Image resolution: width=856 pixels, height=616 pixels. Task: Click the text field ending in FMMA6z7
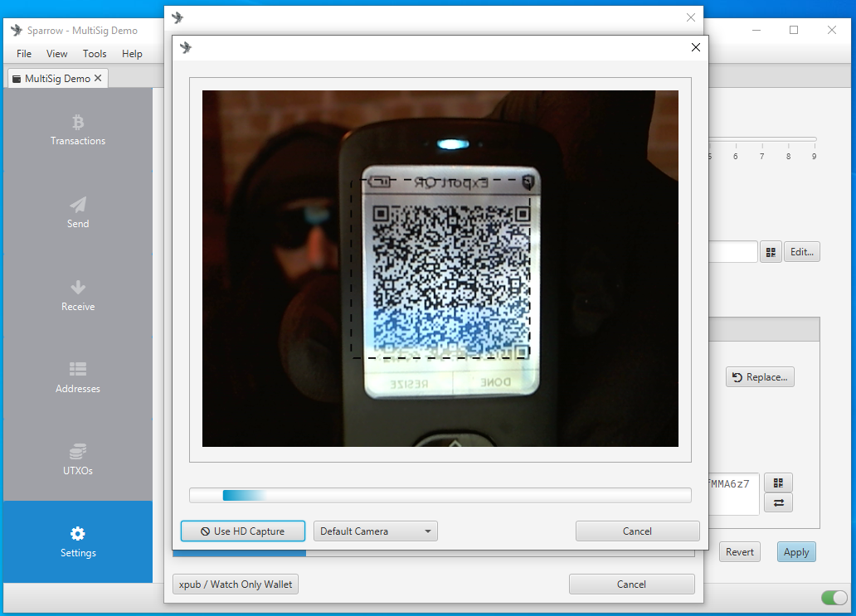pos(734,494)
